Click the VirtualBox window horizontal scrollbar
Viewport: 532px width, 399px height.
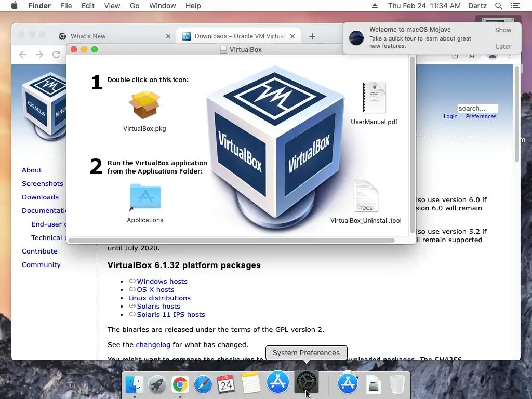pos(231,241)
